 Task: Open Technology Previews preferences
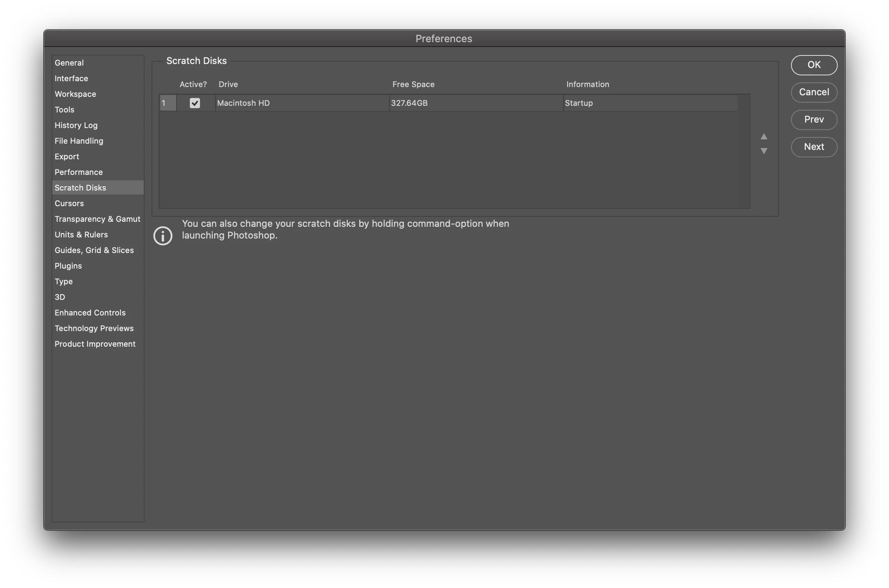point(94,328)
